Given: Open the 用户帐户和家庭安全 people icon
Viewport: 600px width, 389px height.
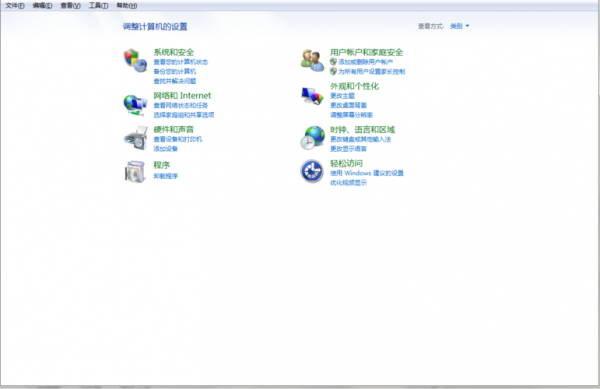Looking at the screenshot, I should (312, 60).
